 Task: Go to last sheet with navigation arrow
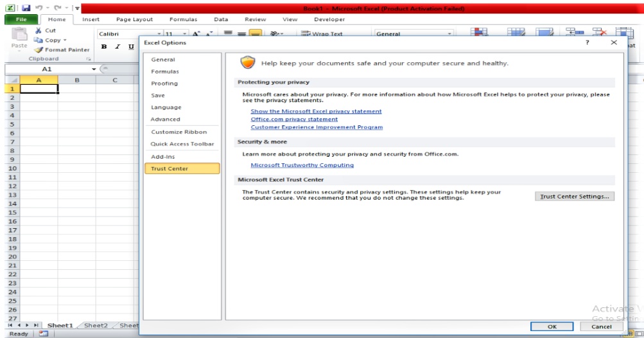[x=36, y=325]
